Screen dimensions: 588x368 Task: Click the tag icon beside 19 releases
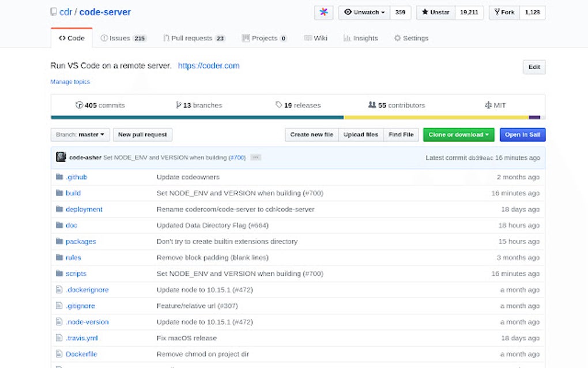(277, 105)
